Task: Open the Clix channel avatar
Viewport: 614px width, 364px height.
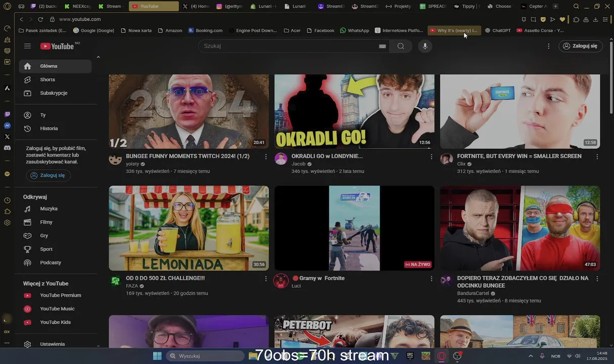Action: click(x=447, y=159)
